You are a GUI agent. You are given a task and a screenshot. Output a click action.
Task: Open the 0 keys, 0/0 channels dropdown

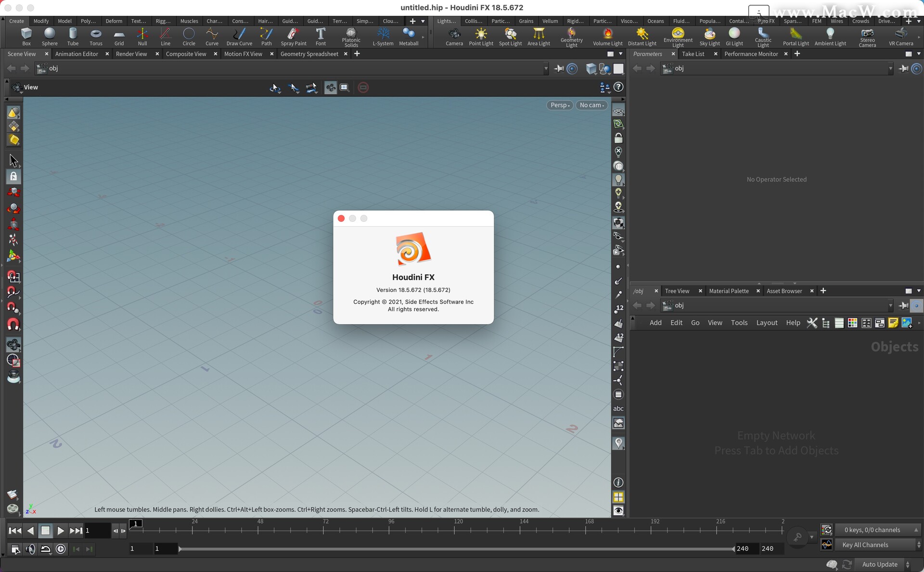879,530
